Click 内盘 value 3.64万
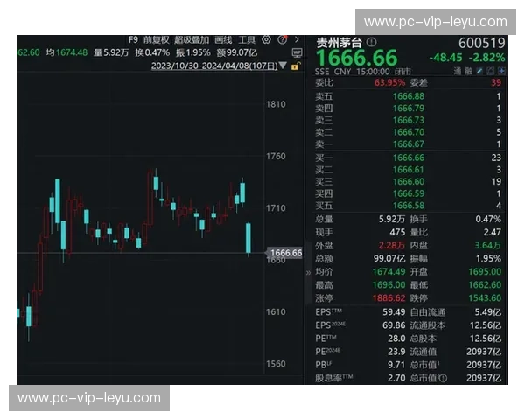The image size is (525, 420). [x=488, y=246]
